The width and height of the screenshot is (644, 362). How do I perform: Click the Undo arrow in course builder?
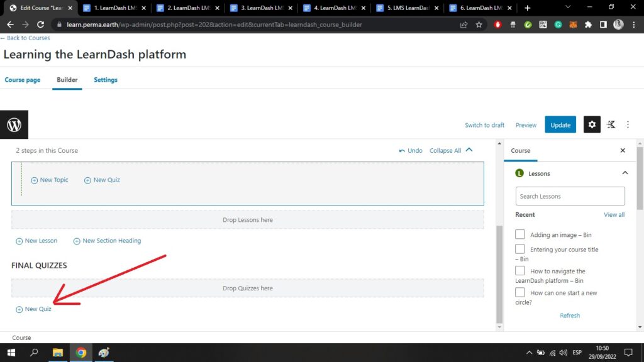(x=411, y=151)
